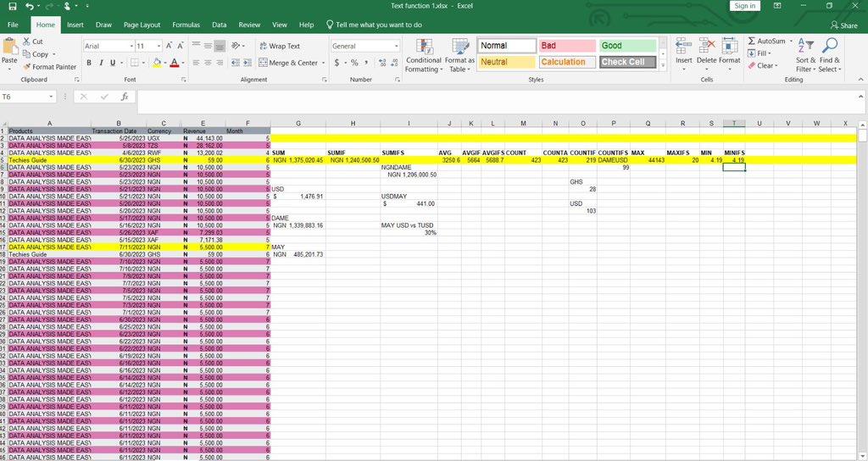Click the AutoSum sigma icon
The image size is (868, 461).
752,41
